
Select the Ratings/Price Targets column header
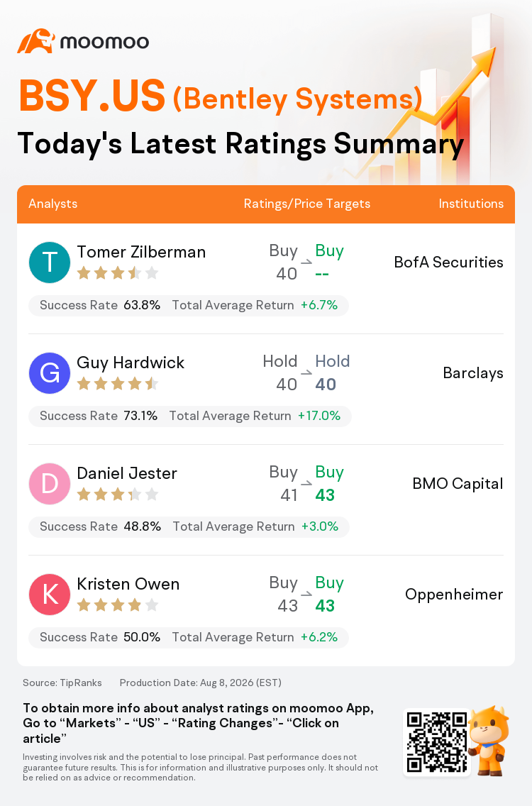(307, 204)
